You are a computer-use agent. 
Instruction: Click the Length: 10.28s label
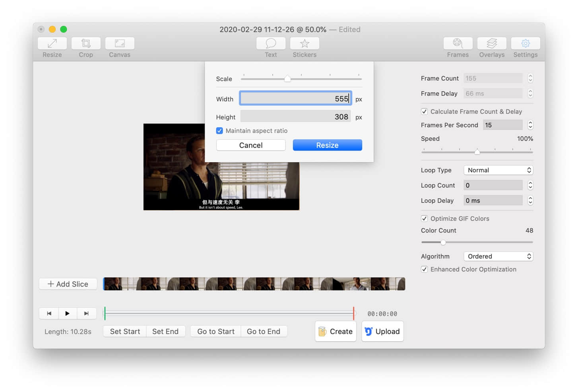tap(68, 332)
